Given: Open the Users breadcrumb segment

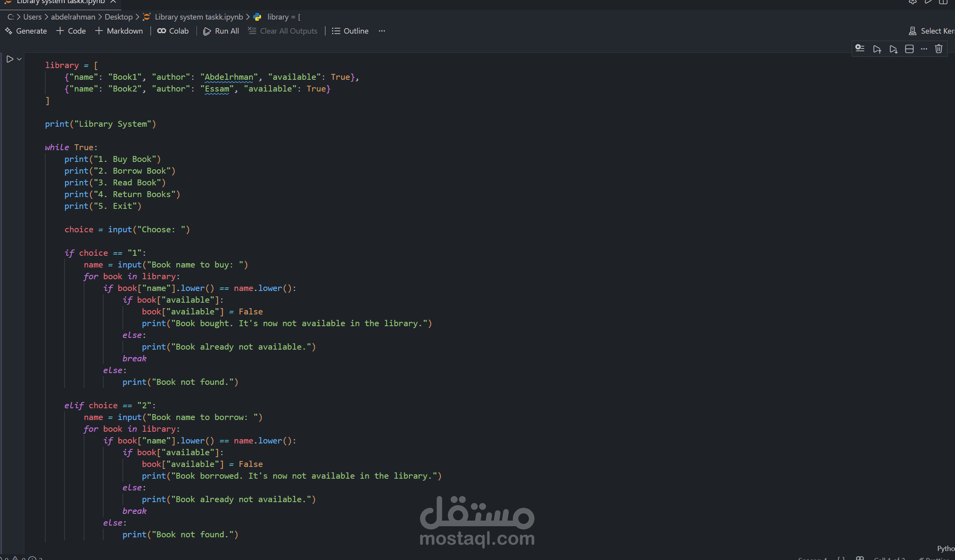Looking at the screenshot, I should [x=32, y=17].
